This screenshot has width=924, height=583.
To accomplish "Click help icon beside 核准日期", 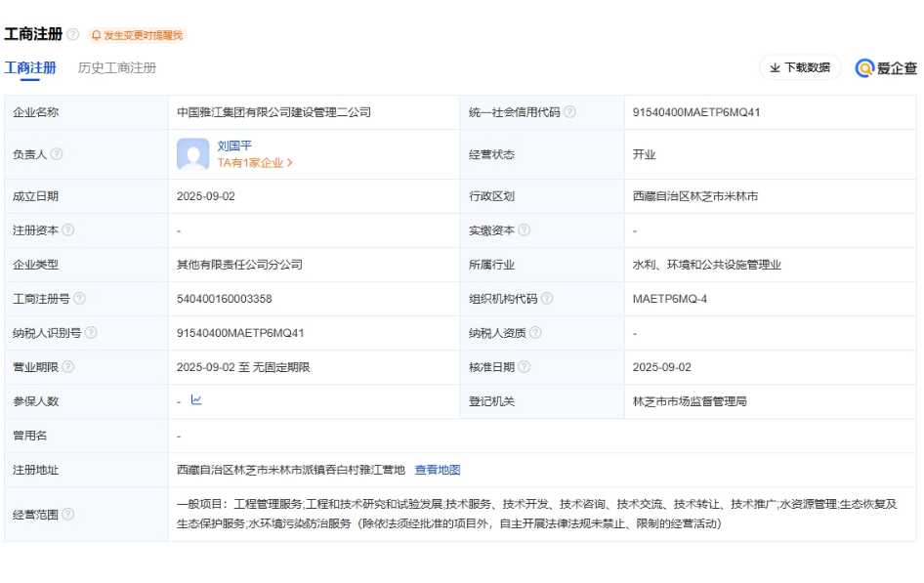I will pyautogui.click(x=525, y=367).
